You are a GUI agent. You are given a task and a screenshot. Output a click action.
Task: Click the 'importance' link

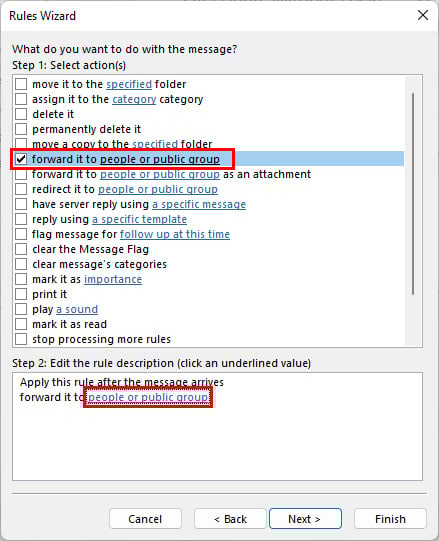[113, 279]
